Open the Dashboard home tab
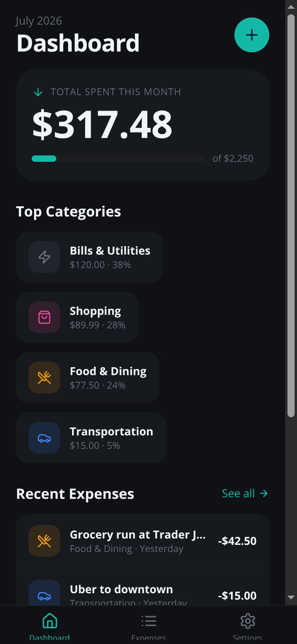Screen dimensions: 297x644 tap(49, 625)
